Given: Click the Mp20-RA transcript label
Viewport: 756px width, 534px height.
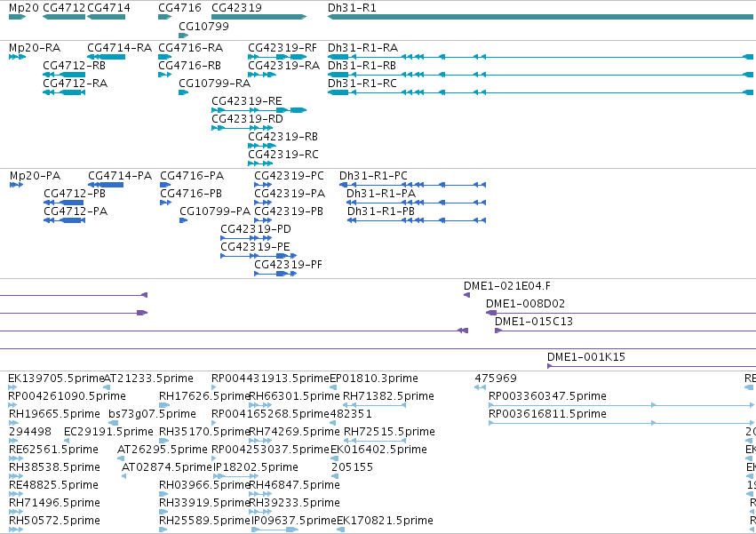Looking at the screenshot, I should click(x=35, y=48).
